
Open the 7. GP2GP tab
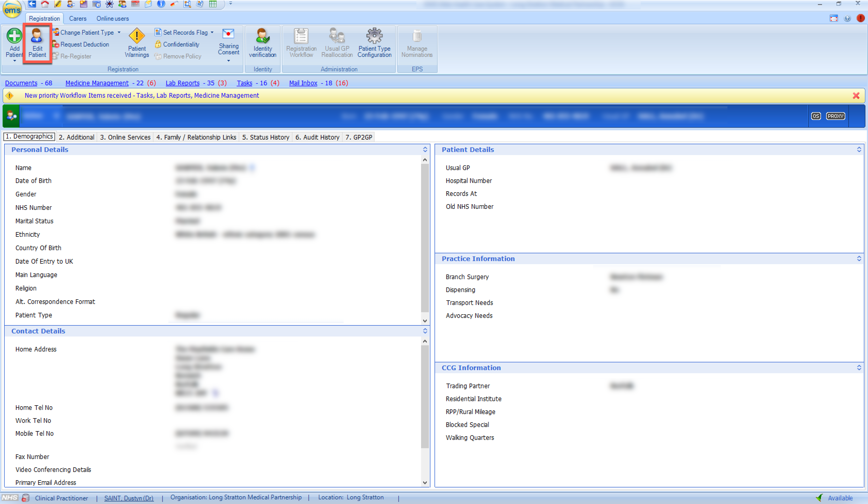click(x=359, y=137)
